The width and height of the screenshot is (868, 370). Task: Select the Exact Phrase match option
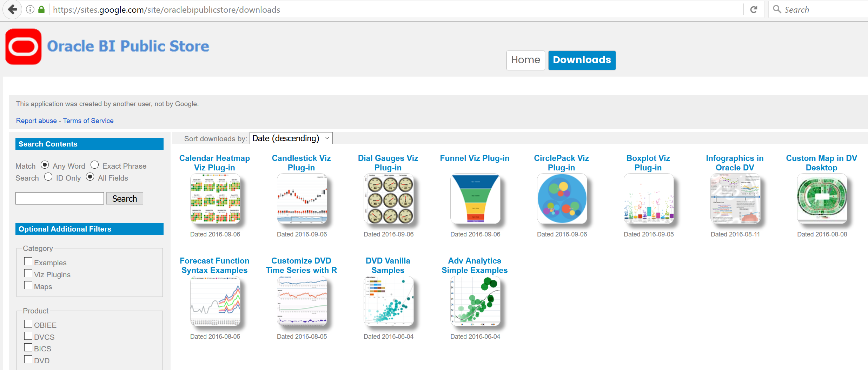[x=94, y=164]
